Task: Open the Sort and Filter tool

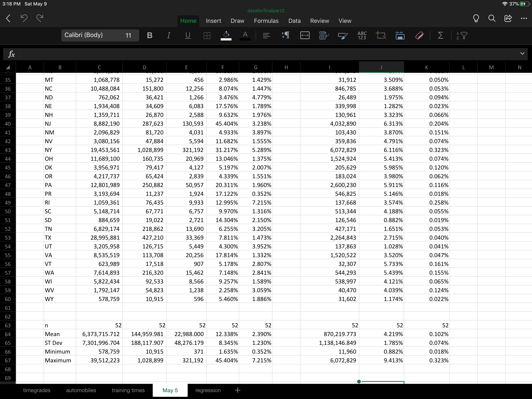Action: pos(462,36)
